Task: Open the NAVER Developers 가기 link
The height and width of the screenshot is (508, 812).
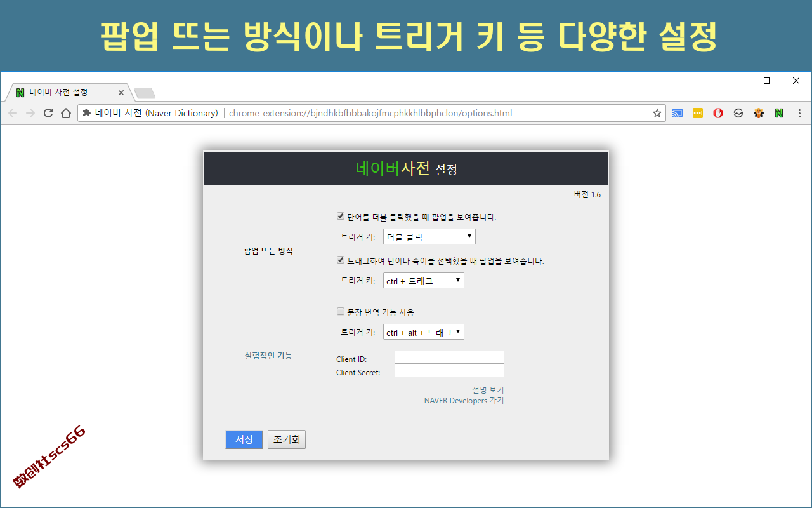Action: point(464,401)
